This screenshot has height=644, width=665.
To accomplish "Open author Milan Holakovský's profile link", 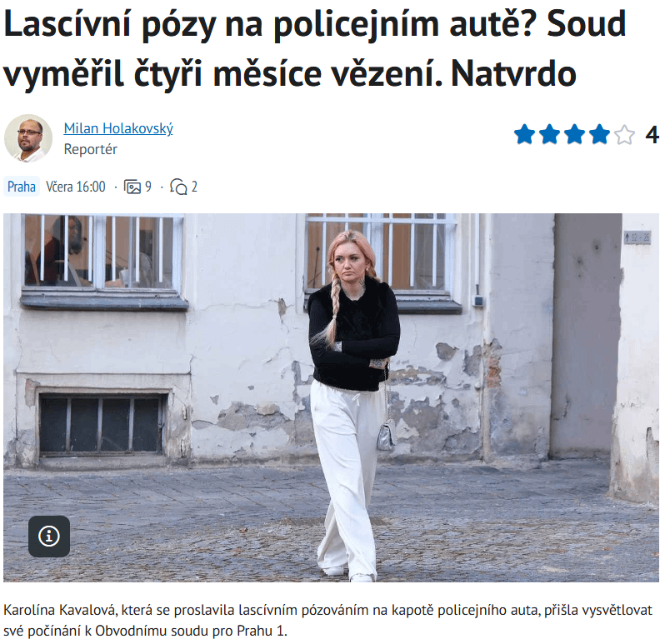I will point(118,128).
